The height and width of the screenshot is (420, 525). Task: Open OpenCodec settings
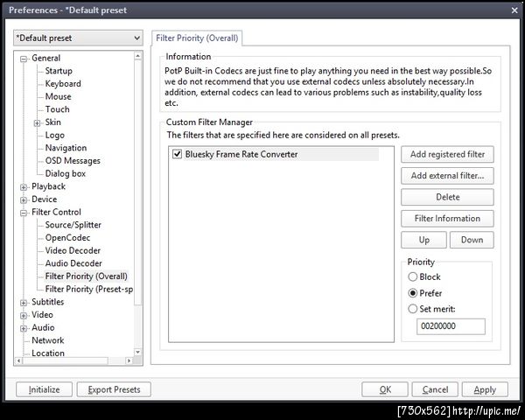(x=67, y=237)
